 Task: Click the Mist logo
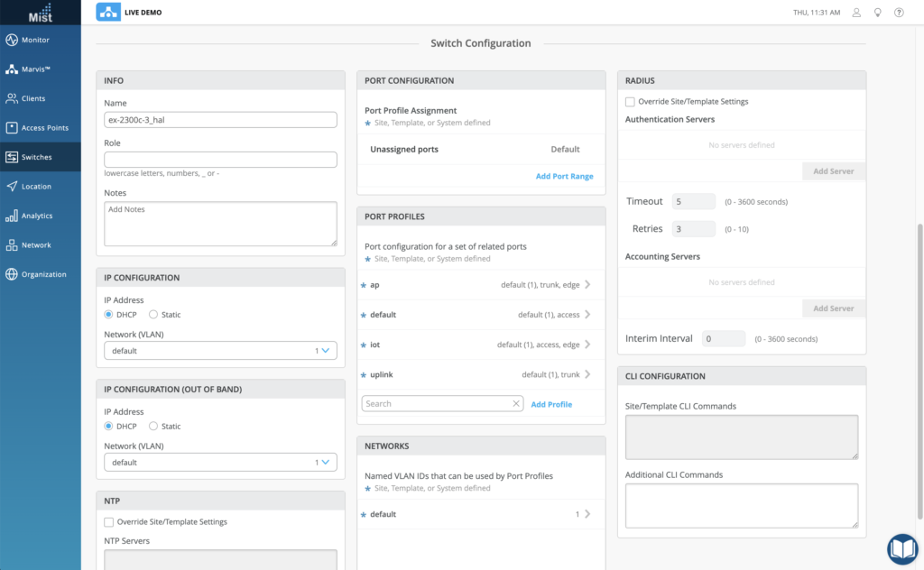[x=40, y=13]
